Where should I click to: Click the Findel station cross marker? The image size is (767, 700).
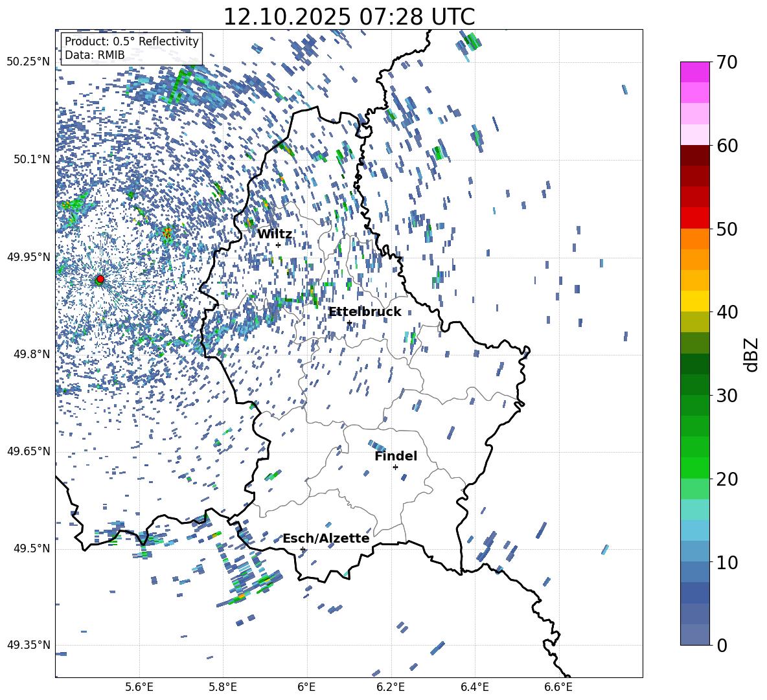(395, 467)
